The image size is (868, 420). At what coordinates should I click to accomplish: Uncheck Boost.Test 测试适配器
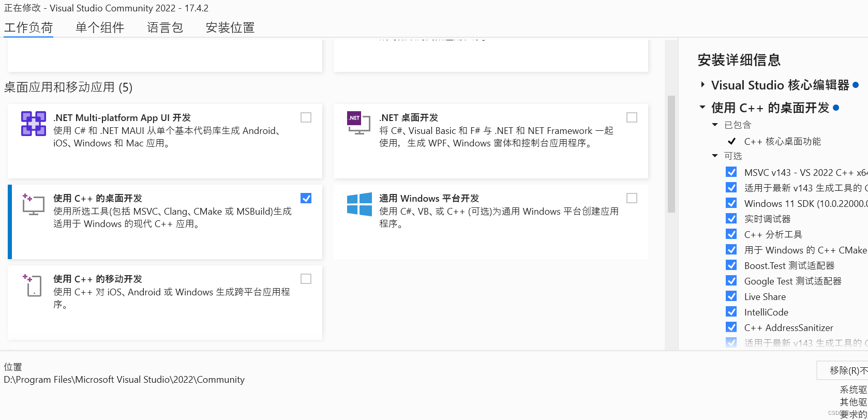click(731, 265)
